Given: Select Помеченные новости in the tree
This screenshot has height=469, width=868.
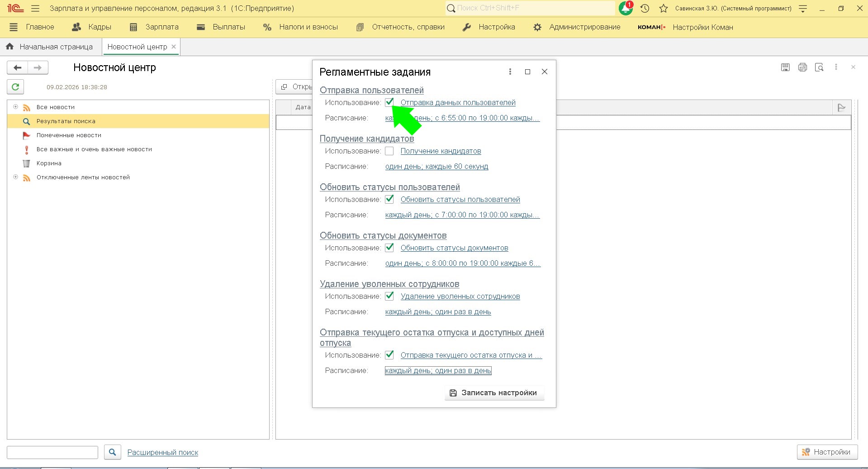Looking at the screenshot, I should 69,135.
